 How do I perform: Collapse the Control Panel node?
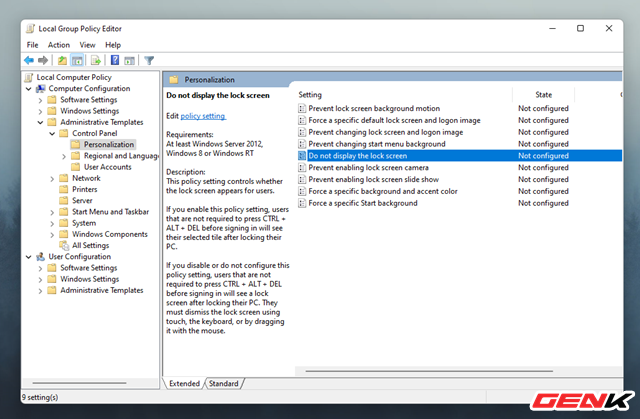coord(52,133)
